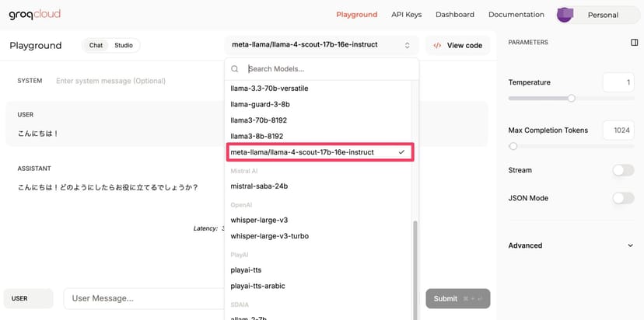Switch to Chat mode
This screenshot has width=644, height=320.
96,45
